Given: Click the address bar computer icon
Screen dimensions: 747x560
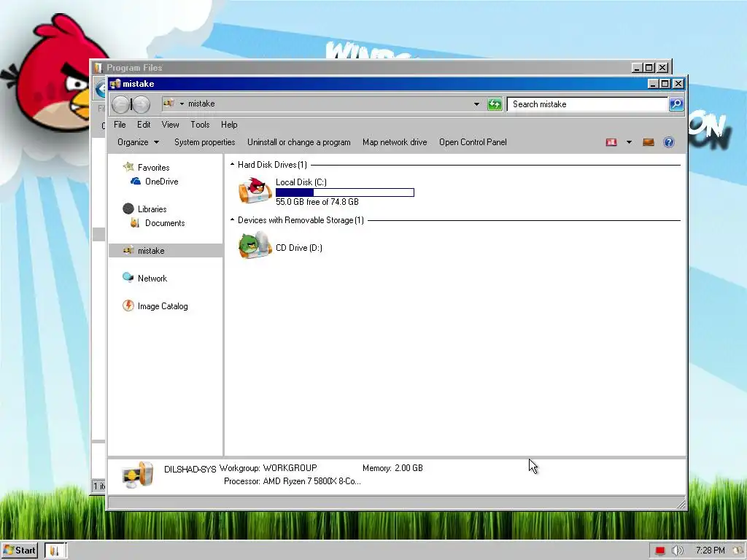Looking at the screenshot, I should click(169, 103).
